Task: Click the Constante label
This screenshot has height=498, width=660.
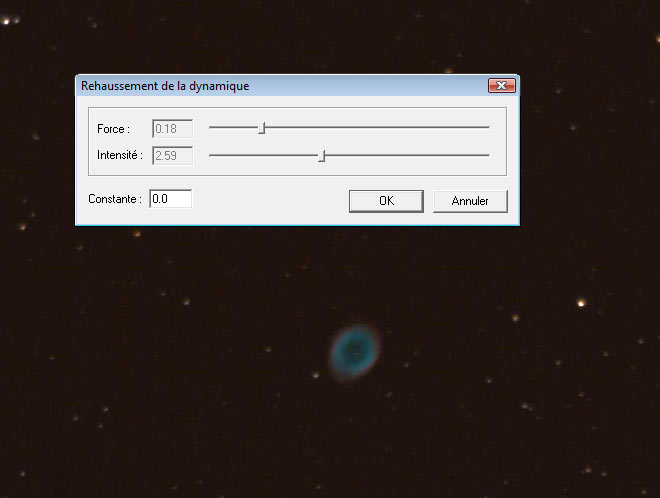Action: 114,199
